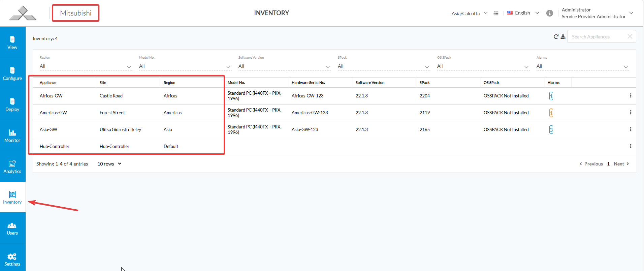Open row actions menu for Hub-Controller
Viewport: 644px width, 271px height.
[631, 146]
